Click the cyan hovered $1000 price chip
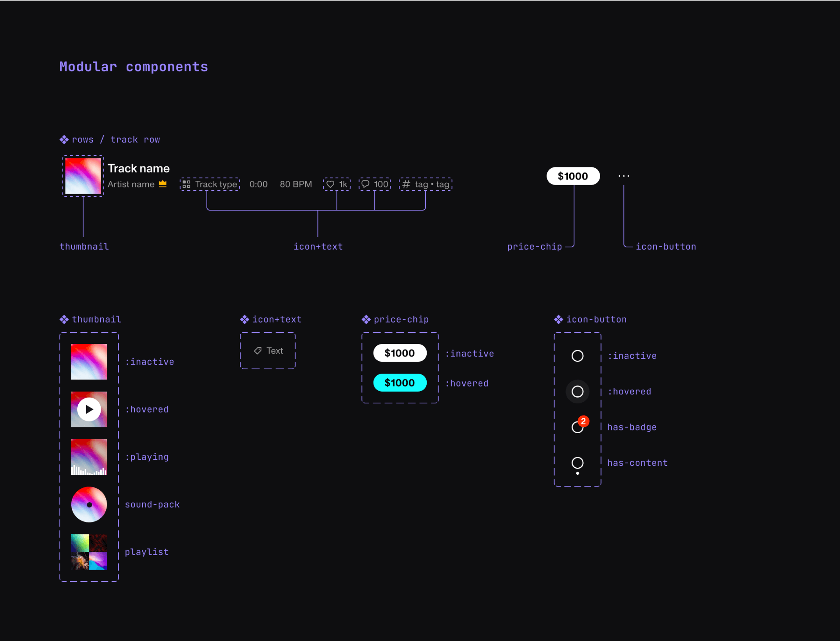The image size is (840, 641). click(x=400, y=383)
